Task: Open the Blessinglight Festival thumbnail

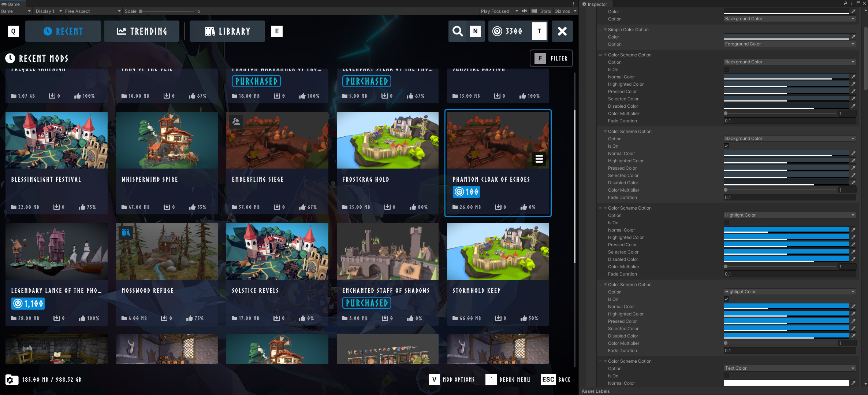Action: [56, 140]
